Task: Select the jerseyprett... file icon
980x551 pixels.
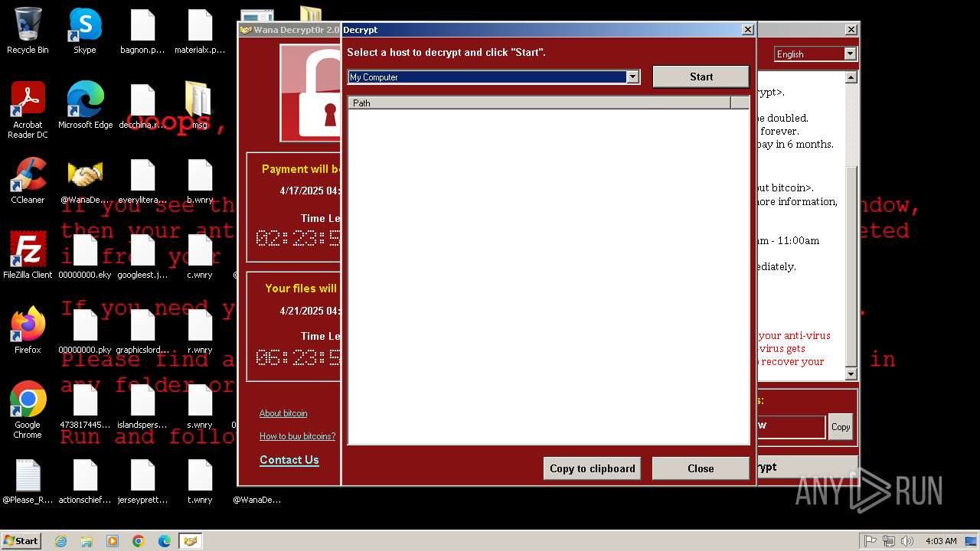Action: [142, 481]
